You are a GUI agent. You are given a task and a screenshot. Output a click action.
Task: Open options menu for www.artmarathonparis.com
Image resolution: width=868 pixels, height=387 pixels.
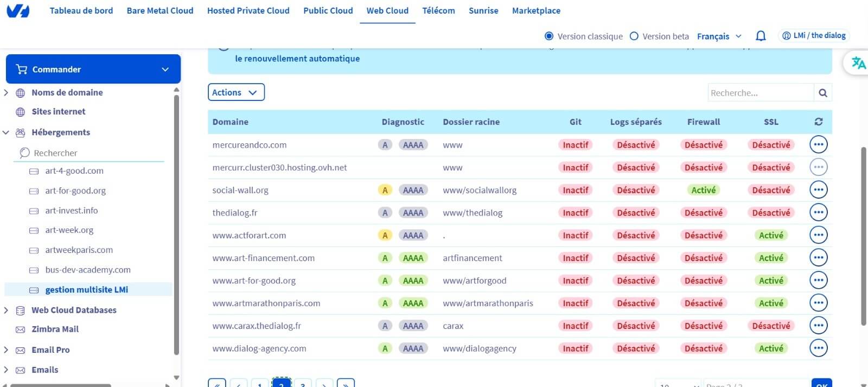818,303
